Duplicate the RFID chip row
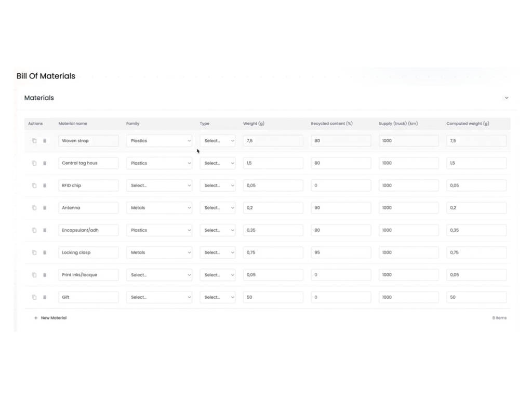 (x=34, y=185)
